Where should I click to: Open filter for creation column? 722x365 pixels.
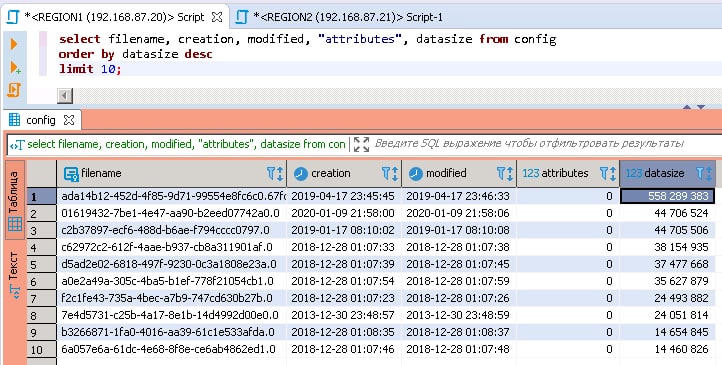tap(386, 174)
